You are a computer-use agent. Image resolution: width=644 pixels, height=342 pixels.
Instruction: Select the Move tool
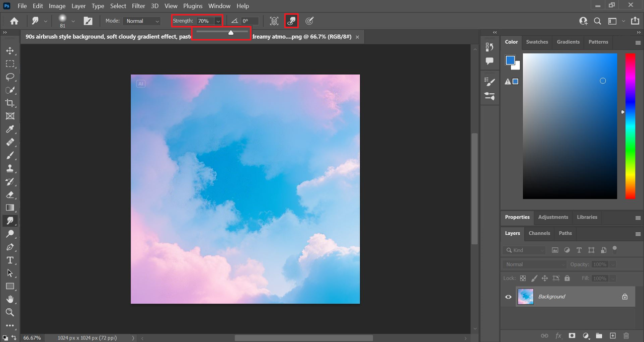click(10, 51)
